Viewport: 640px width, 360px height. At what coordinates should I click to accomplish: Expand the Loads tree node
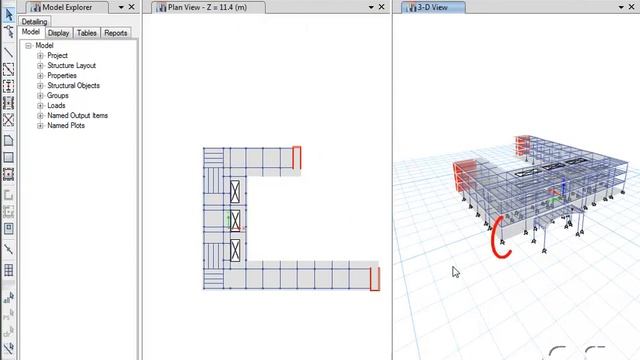click(40, 106)
